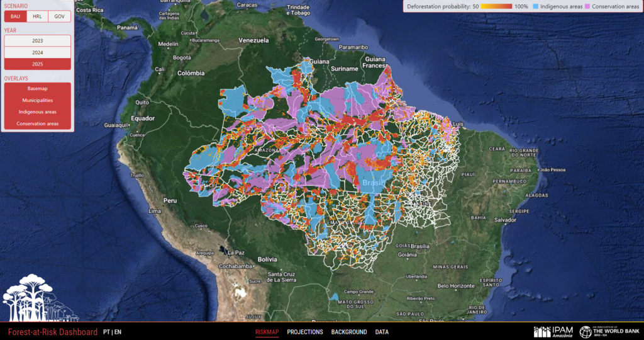Click the Brasil label on the map

click(x=373, y=183)
